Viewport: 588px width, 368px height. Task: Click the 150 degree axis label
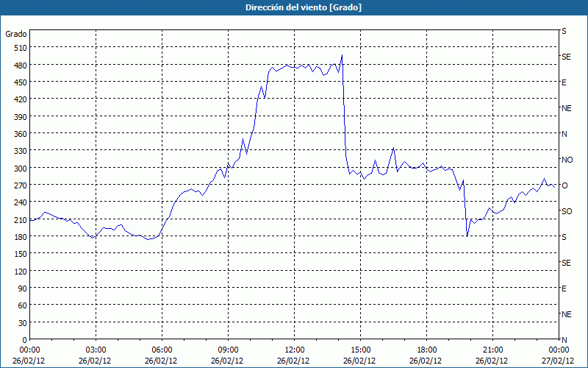coord(21,254)
